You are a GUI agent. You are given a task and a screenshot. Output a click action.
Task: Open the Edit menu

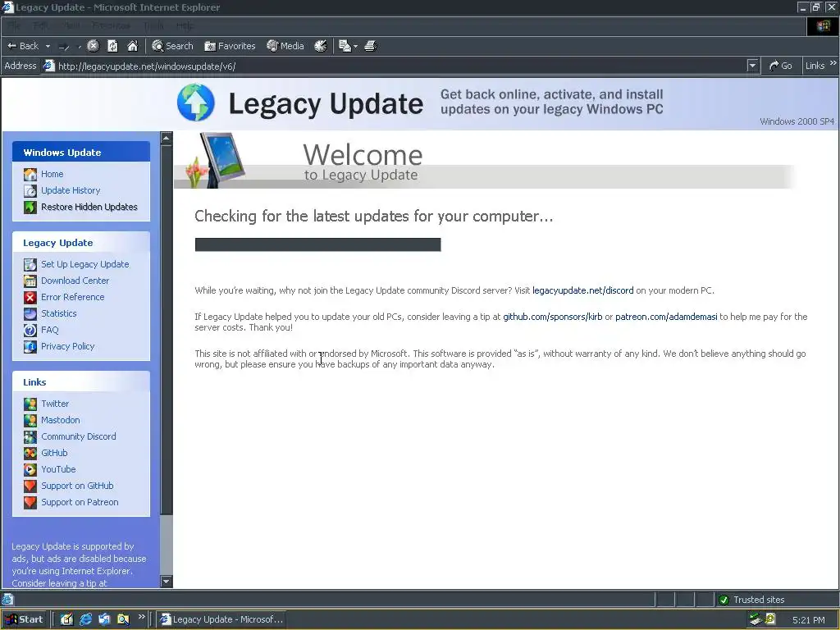pyautogui.click(x=40, y=25)
